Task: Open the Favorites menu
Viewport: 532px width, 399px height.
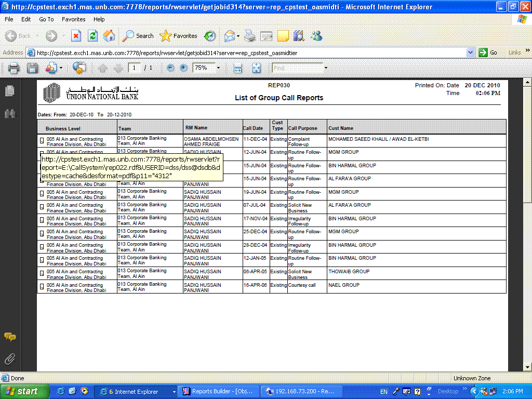Action: click(73, 19)
